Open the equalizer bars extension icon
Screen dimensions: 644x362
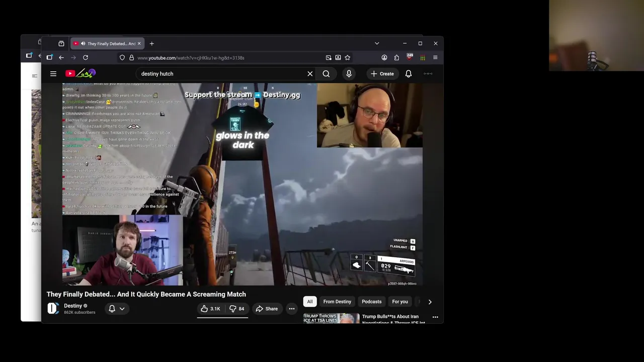[x=423, y=58]
